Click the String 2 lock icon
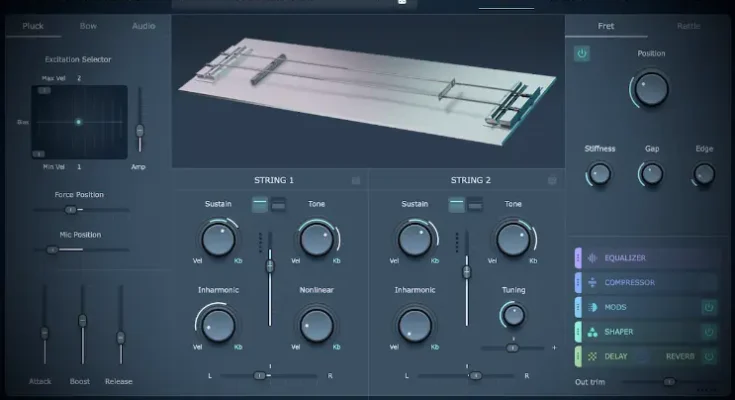 pos(551,181)
